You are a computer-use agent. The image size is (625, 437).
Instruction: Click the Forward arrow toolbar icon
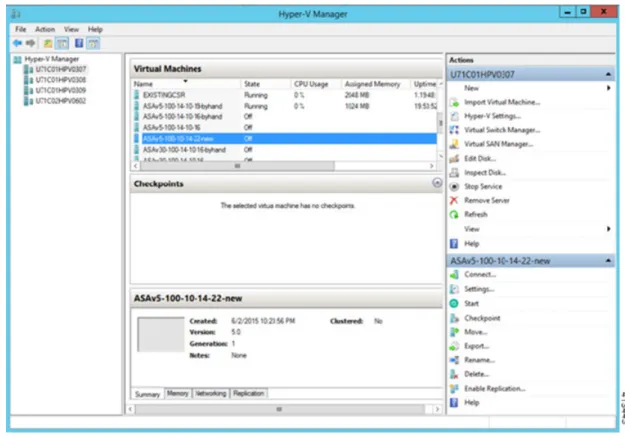[x=30, y=43]
